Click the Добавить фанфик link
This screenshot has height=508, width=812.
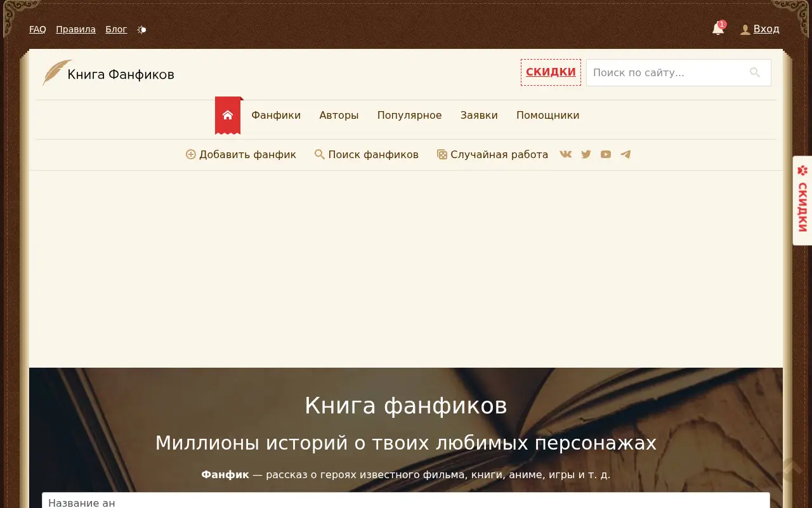pyautogui.click(x=241, y=154)
